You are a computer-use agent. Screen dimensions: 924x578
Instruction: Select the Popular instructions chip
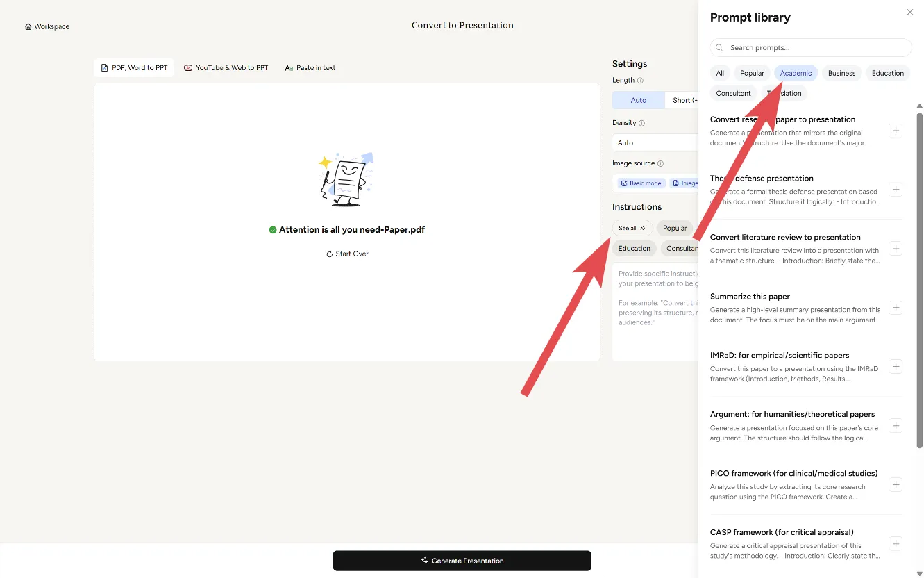674,228
